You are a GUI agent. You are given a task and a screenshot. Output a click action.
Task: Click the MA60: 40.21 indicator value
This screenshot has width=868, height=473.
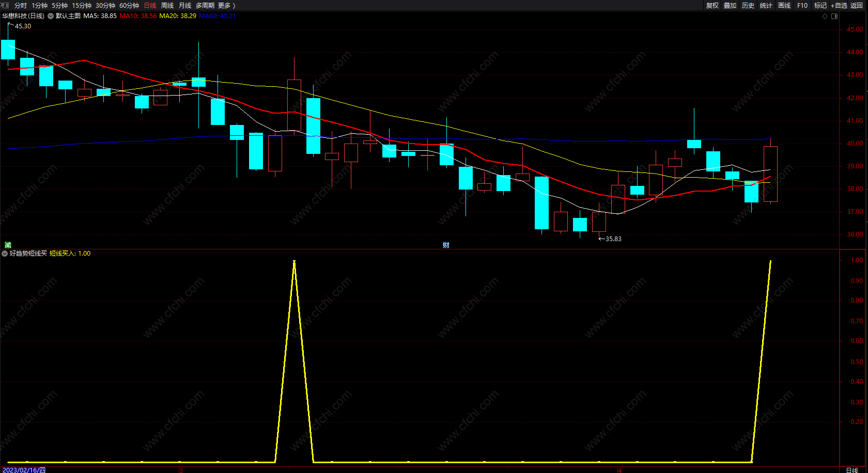click(217, 16)
